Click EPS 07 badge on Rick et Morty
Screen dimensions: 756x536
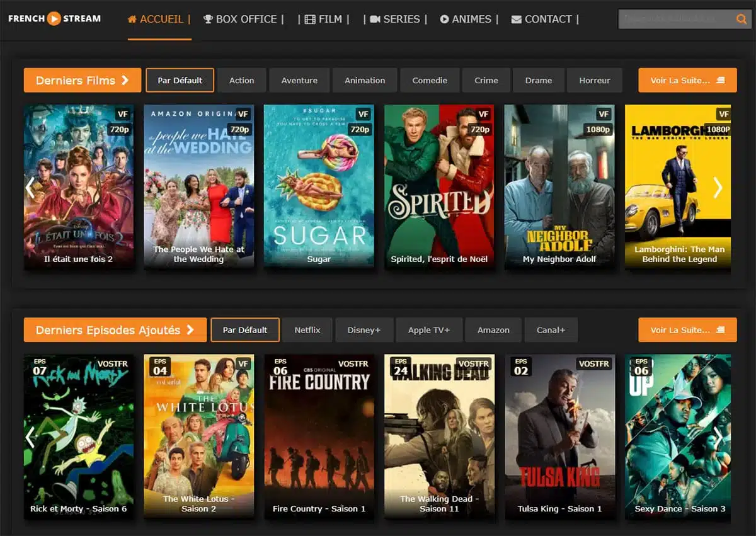click(x=40, y=367)
